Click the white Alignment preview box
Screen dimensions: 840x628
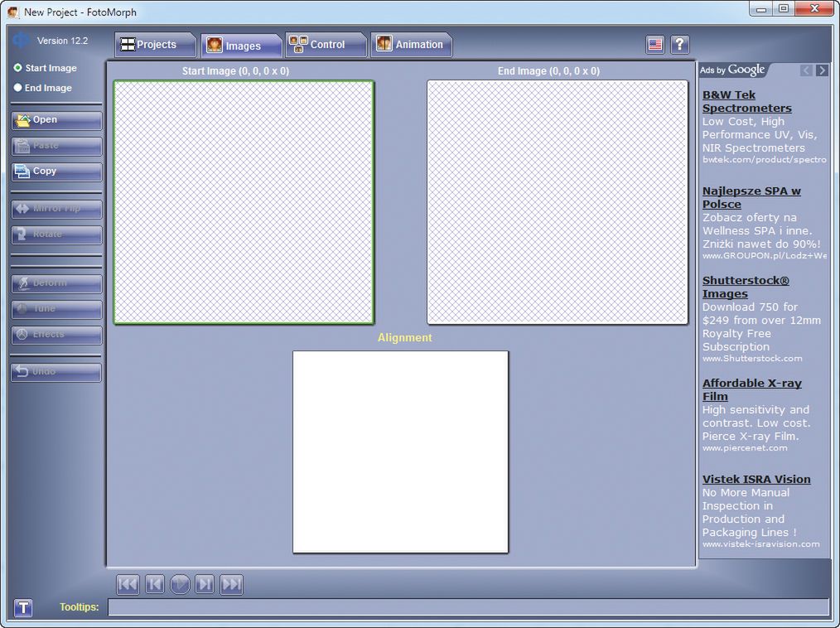[x=400, y=452]
